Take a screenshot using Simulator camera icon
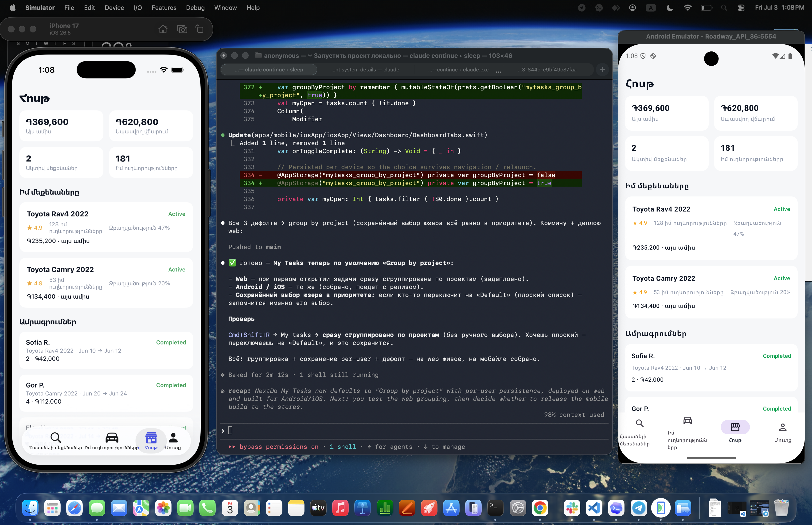The width and height of the screenshot is (812, 525). (182, 29)
